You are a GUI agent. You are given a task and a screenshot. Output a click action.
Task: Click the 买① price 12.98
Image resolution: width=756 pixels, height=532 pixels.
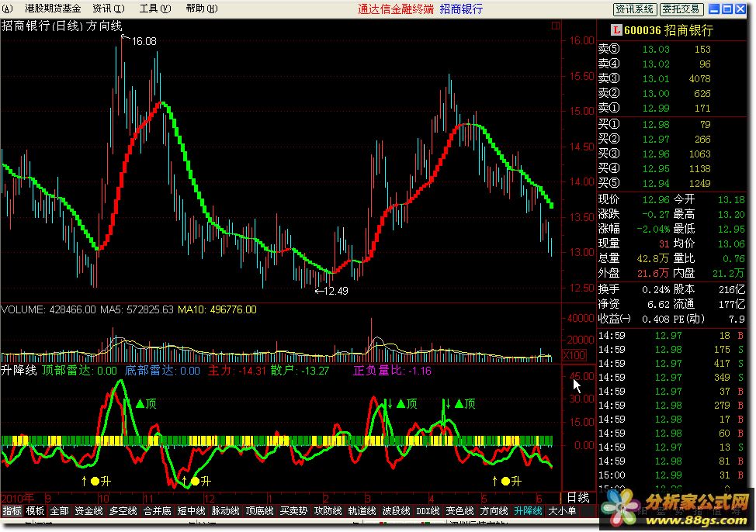click(x=656, y=124)
